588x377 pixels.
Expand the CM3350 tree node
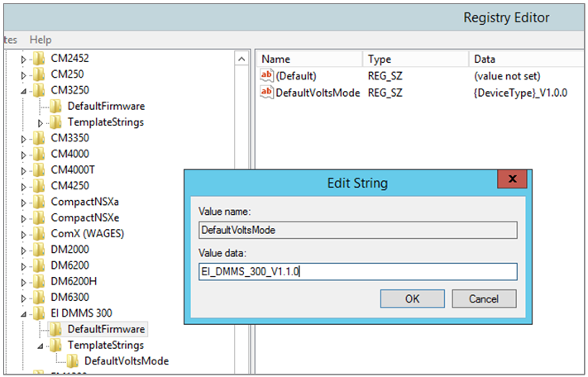click(23, 139)
